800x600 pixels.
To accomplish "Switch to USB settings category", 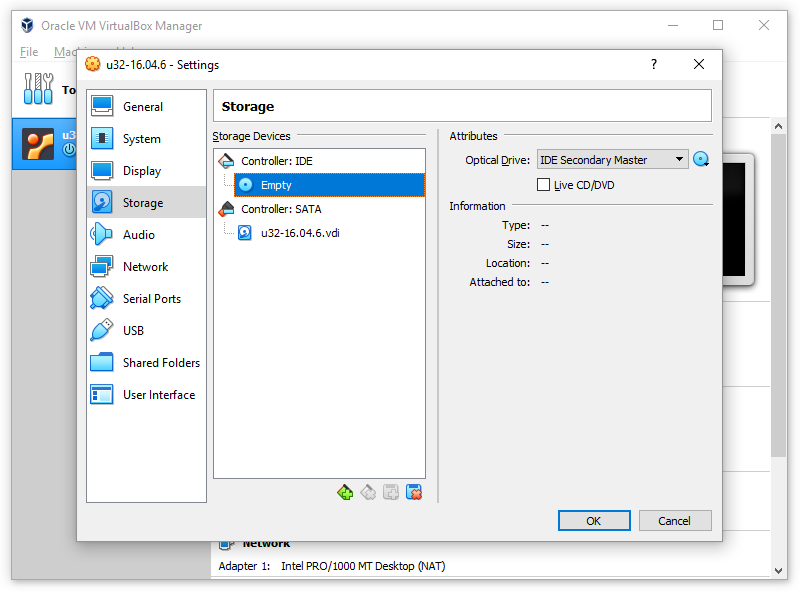I will 133,331.
